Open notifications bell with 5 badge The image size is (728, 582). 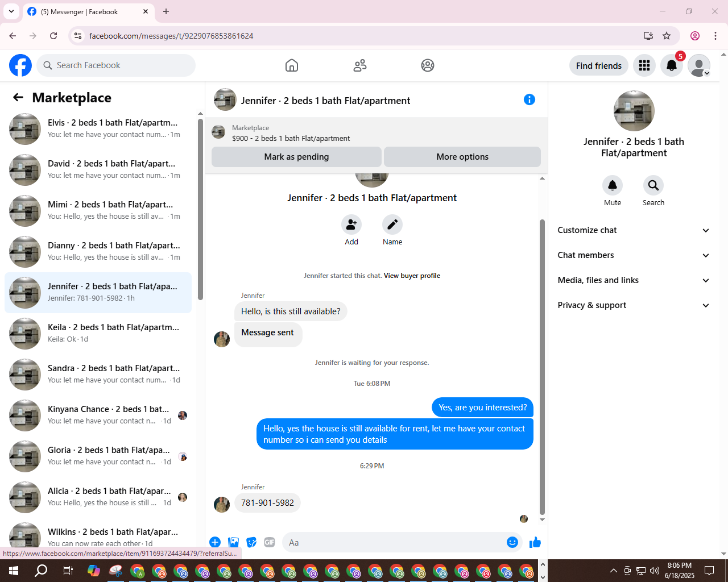point(672,65)
